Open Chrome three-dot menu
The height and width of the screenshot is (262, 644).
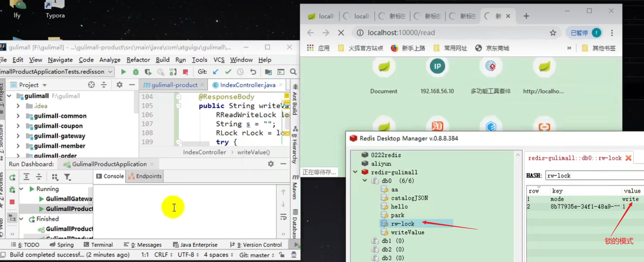coord(612,33)
